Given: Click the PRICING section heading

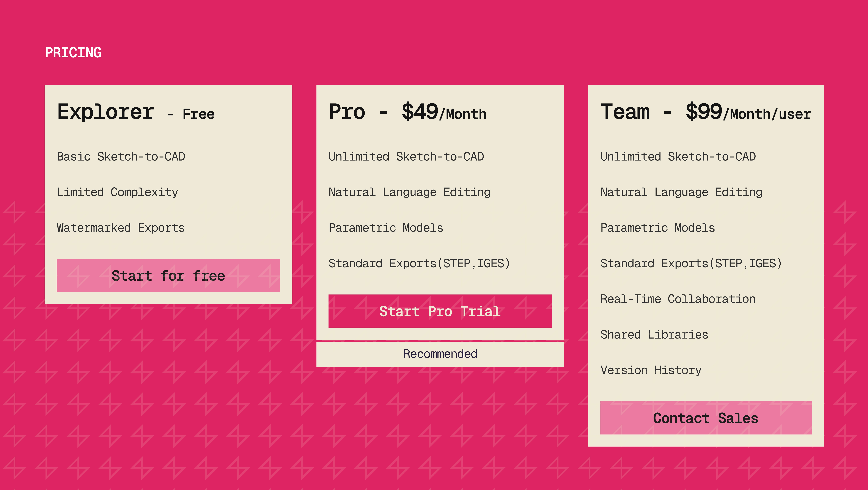Looking at the screenshot, I should 73,53.
